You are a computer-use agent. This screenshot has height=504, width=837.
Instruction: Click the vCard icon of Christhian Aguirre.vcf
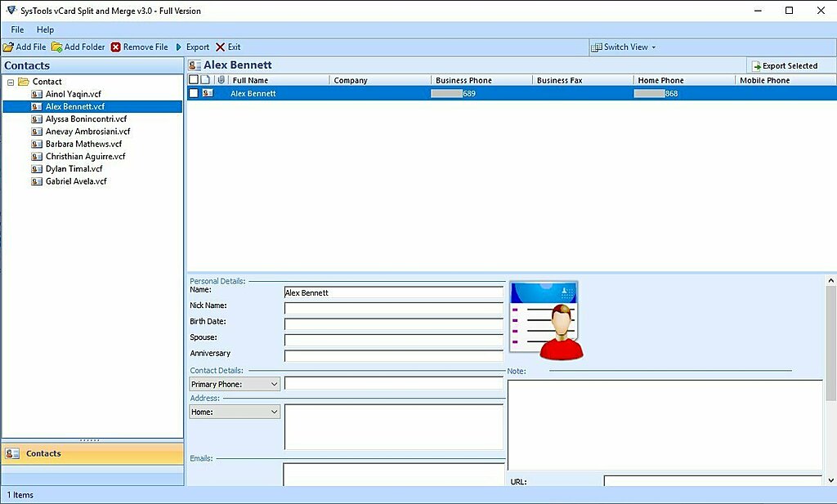37,156
